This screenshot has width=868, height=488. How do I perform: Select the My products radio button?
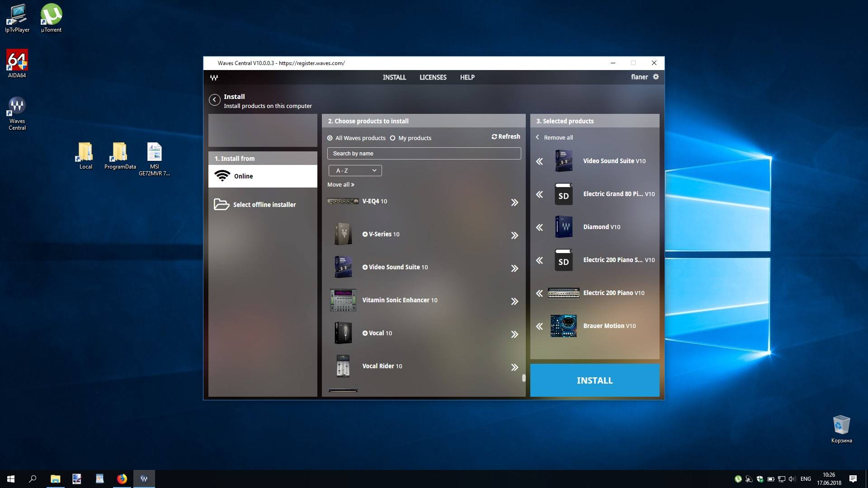point(392,138)
